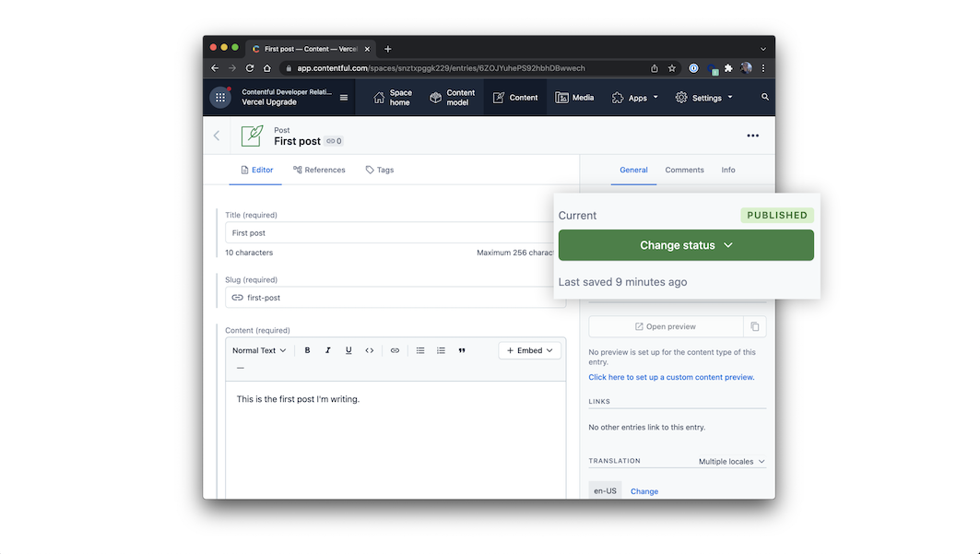
Task: Switch to the References tab
Action: (x=319, y=170)
